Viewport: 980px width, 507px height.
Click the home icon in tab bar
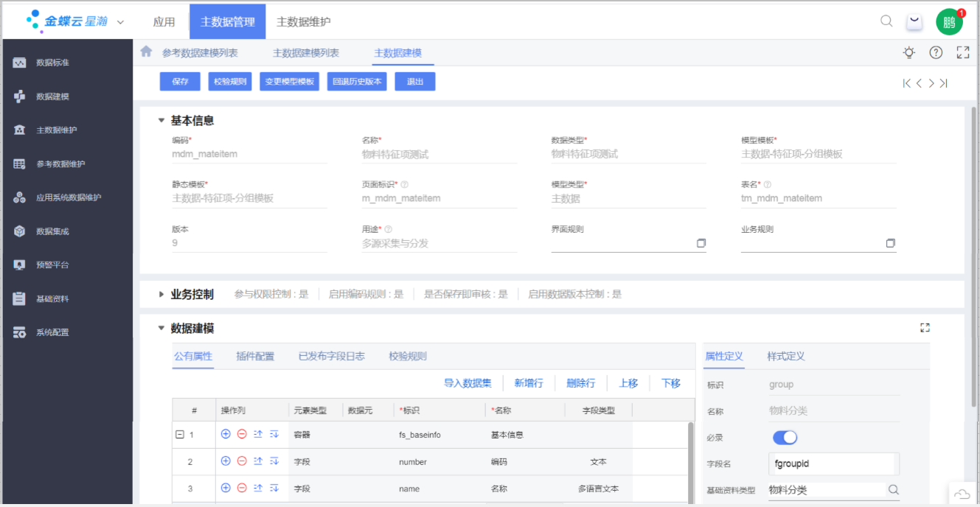tap(146, 52)
